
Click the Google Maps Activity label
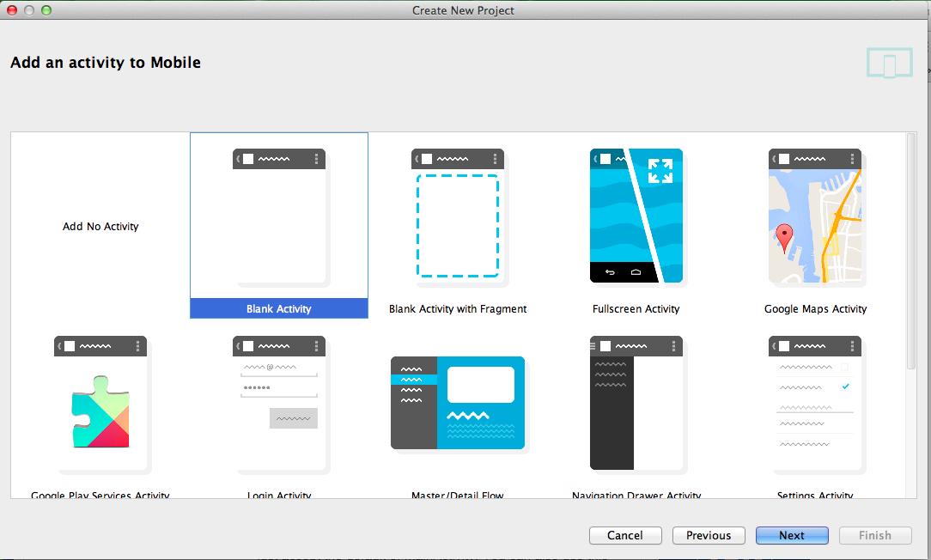(815, 309)
